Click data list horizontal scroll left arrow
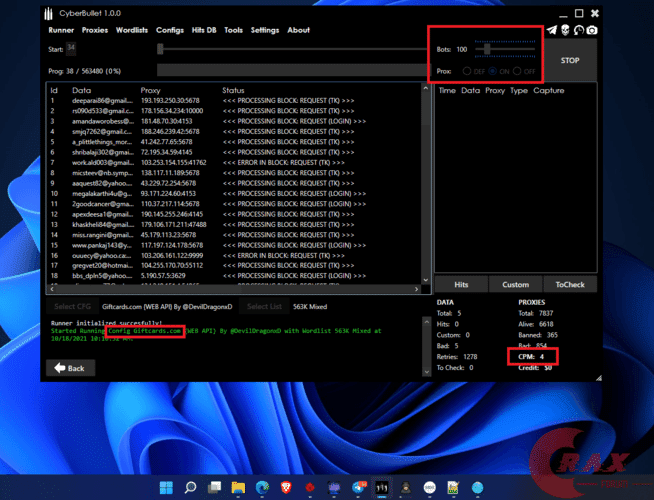The width and height of the screenshot is (654, 500). pyautogui.click(x=52, y=289)
